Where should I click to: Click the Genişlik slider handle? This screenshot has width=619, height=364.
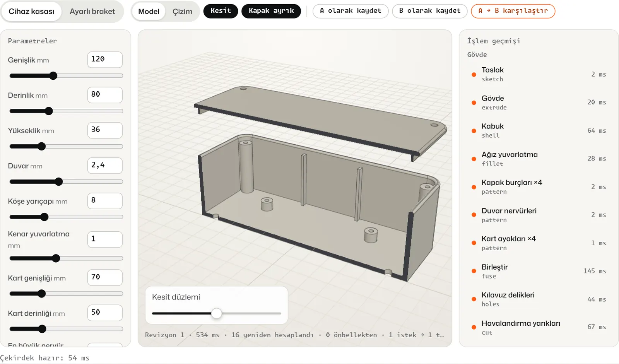[x=53, y=76]
